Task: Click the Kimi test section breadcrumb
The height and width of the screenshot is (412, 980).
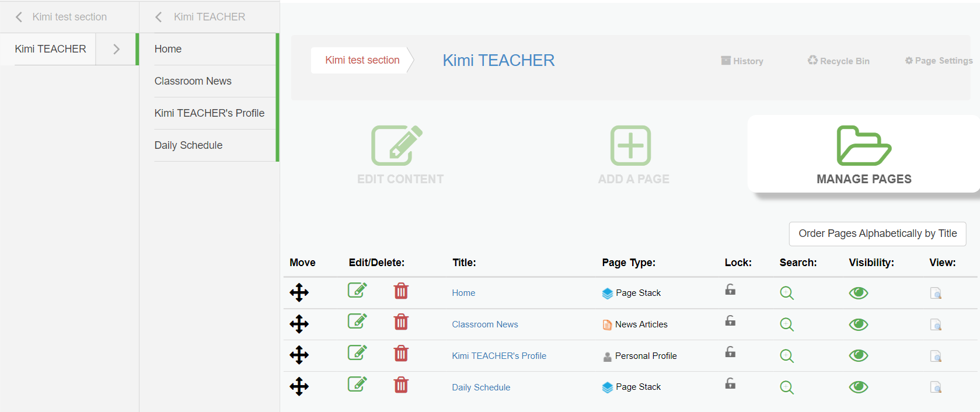Action: [362, 60]
